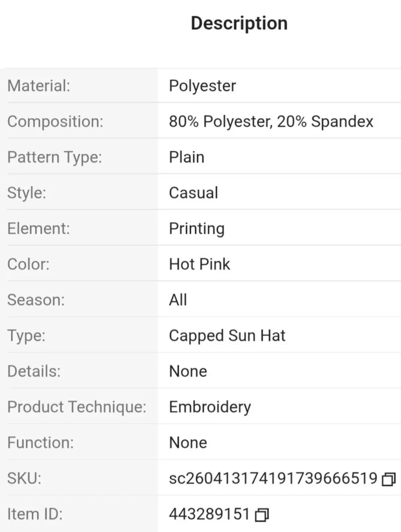Select the Description heading

pyautogui.click(x=239, y=23)
